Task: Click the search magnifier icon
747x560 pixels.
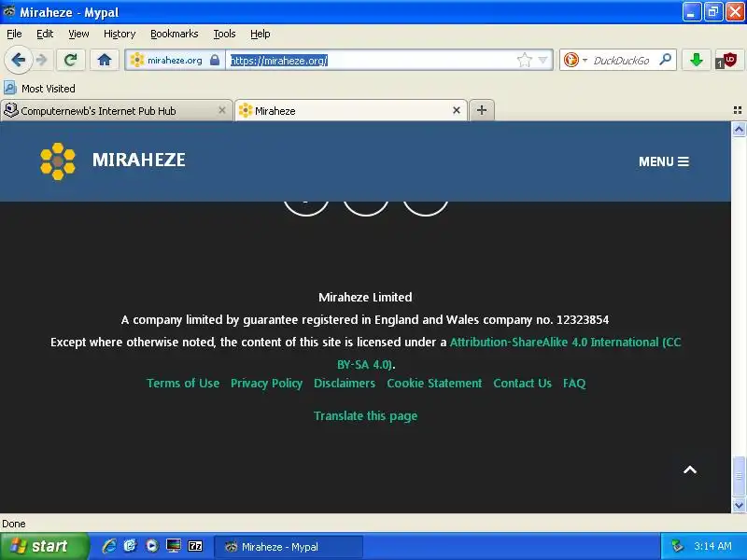Action: (665, 60)
